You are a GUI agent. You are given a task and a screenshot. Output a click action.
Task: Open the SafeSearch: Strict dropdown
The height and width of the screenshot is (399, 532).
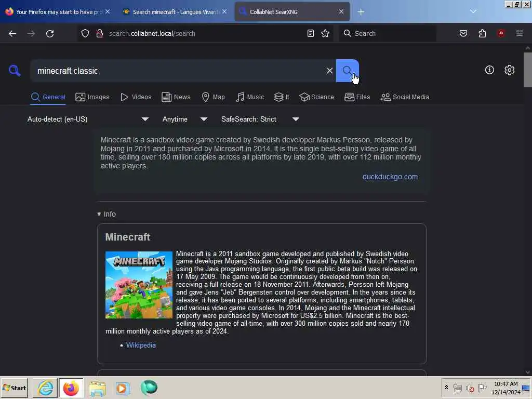point(260,119)
